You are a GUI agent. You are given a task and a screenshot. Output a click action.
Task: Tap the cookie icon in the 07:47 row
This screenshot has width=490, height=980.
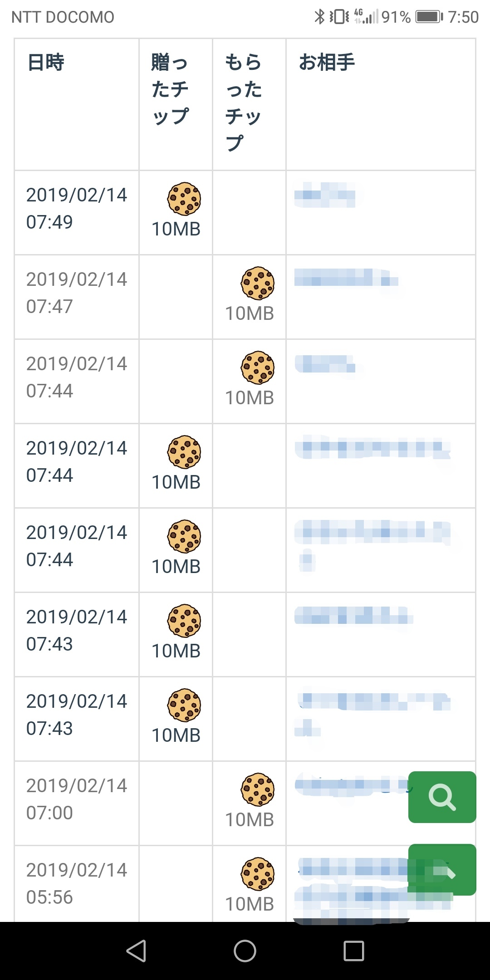257,283
